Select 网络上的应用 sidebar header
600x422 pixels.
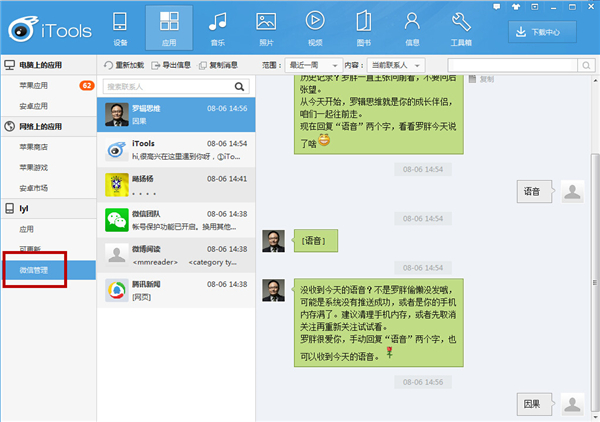(x=48, y=127)
